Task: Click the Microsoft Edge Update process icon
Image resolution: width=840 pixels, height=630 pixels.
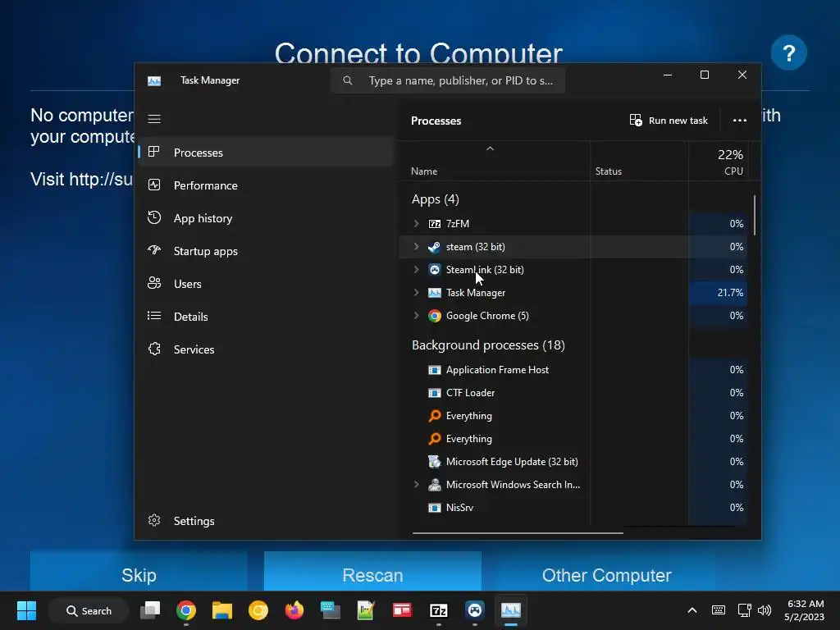Action: coord(435,461)
